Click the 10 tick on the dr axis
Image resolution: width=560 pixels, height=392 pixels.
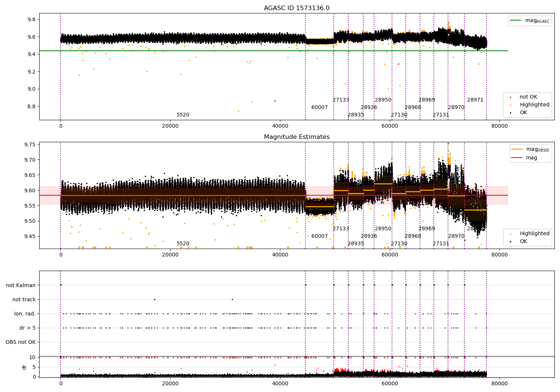[32, 358]
